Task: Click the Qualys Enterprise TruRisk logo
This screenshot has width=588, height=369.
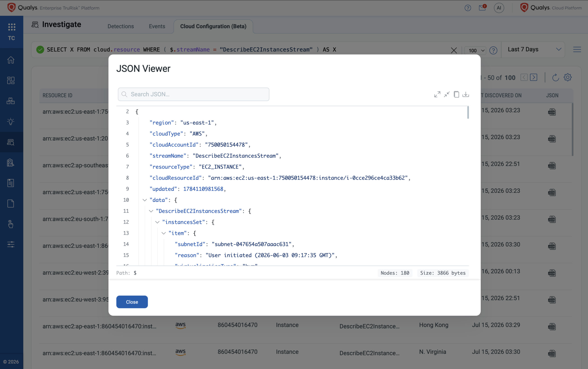Action: click(53, 8)
